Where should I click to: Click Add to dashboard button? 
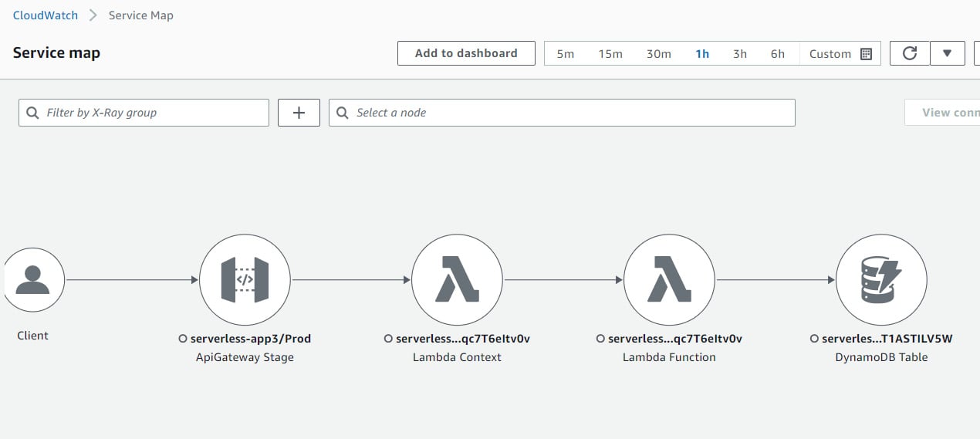pyautogui.click(x=466, y=53)
